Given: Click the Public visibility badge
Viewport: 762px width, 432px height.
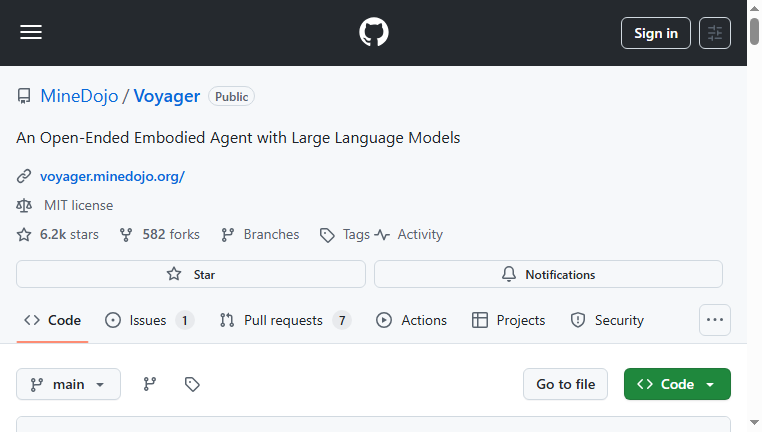Looking at the screenshot, I should (x=231, y=96).
